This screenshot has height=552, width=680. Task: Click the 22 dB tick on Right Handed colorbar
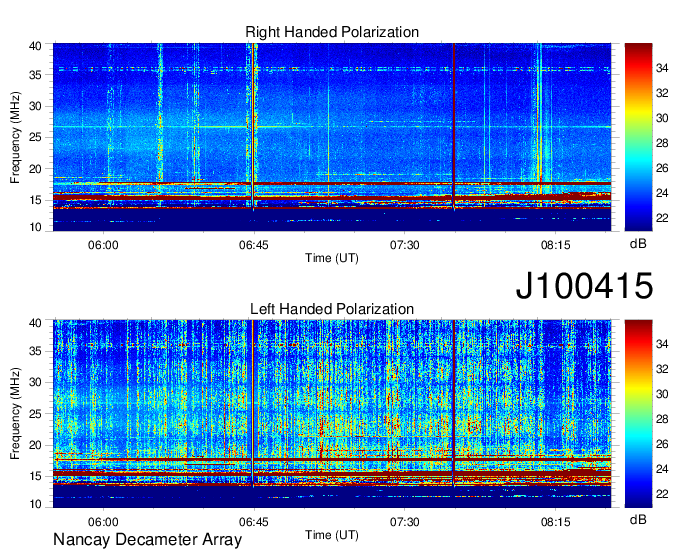662,218
